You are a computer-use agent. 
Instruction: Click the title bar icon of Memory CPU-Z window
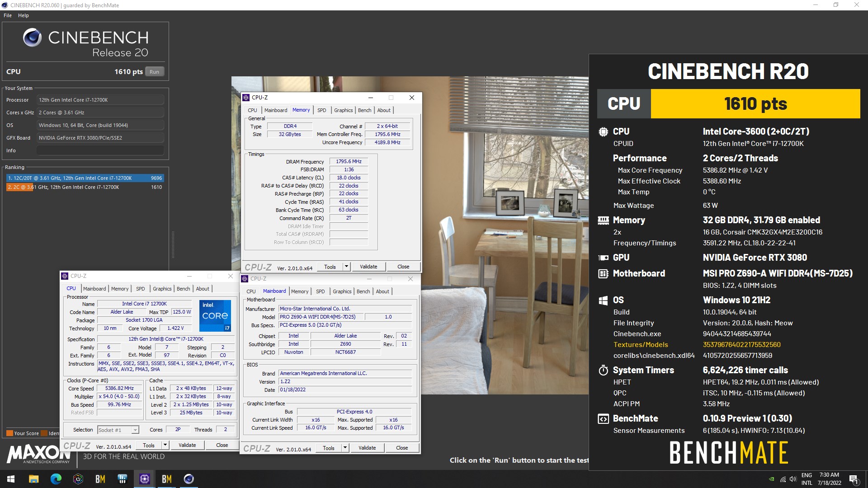point(246,98)
